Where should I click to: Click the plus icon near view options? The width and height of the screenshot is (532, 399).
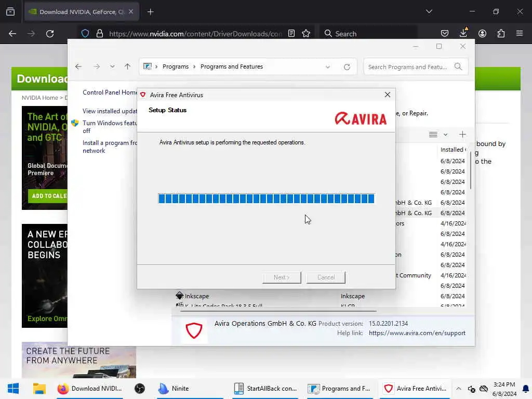462,135
